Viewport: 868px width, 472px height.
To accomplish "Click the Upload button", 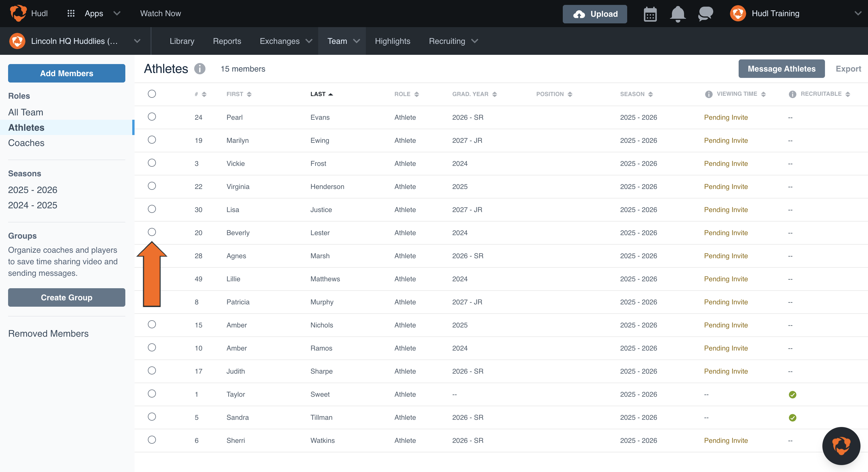I will (x=595, y=14).
